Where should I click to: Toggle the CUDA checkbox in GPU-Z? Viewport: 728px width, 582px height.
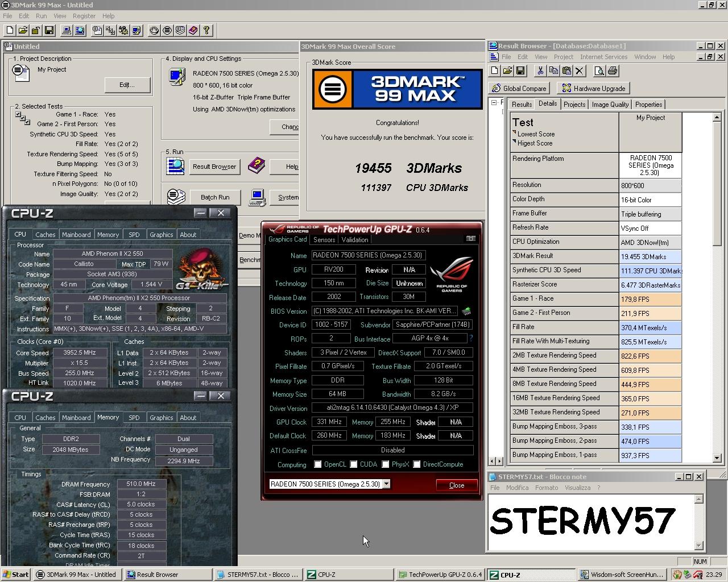(x=354, y=464)
